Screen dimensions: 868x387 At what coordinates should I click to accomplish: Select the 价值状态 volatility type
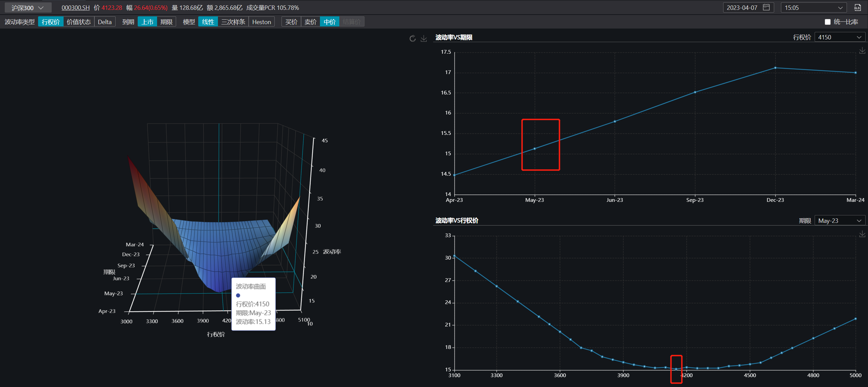coord(79,22)
